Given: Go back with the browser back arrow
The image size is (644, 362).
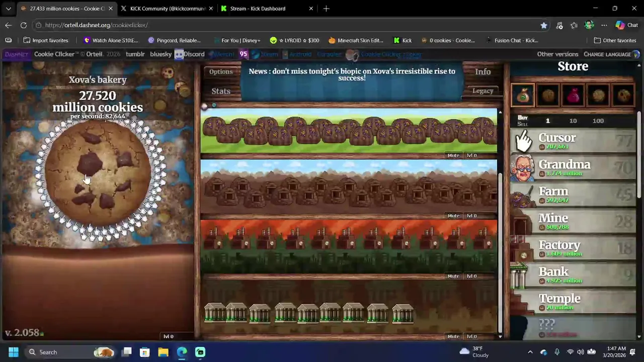Looking at the screenshot, I should pos(9,25).
